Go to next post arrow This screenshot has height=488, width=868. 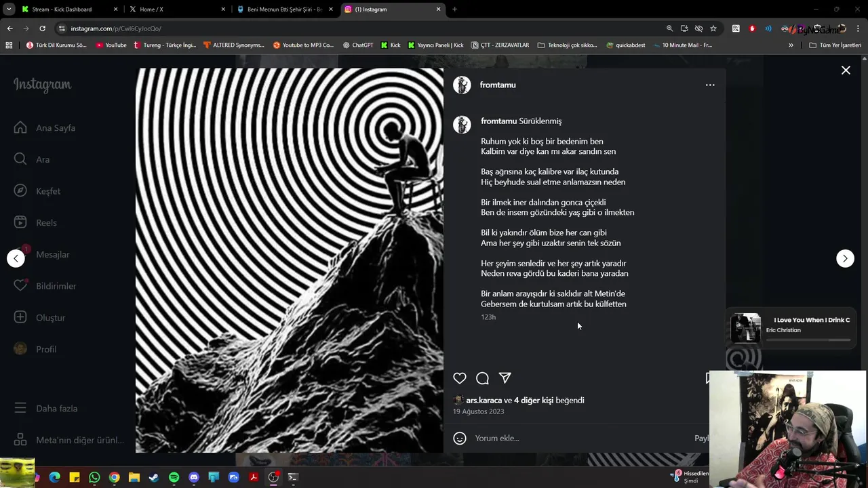click(845, 258)
